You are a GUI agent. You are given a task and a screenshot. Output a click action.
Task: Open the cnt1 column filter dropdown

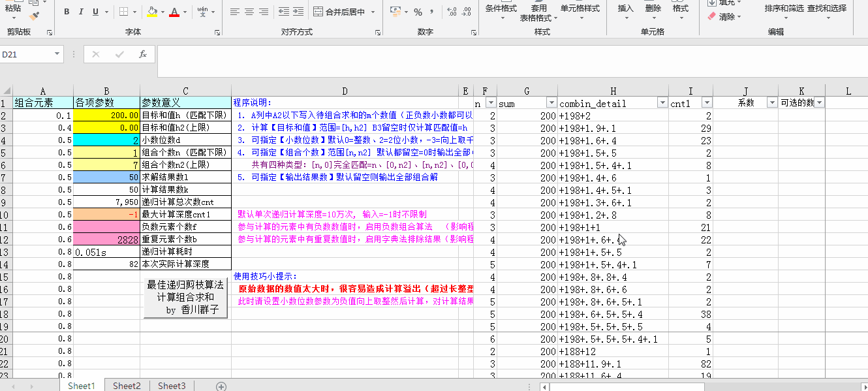coord(707,102)
